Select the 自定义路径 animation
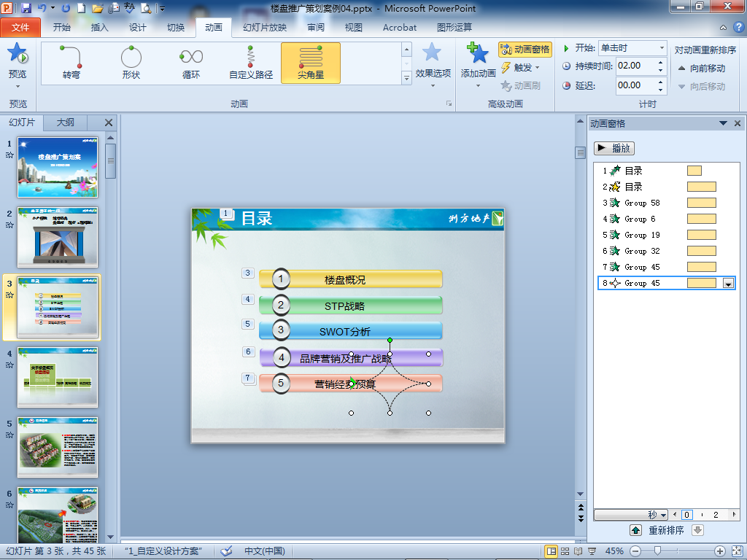This screenshot has width=747, height=560. tap(251, 63)
